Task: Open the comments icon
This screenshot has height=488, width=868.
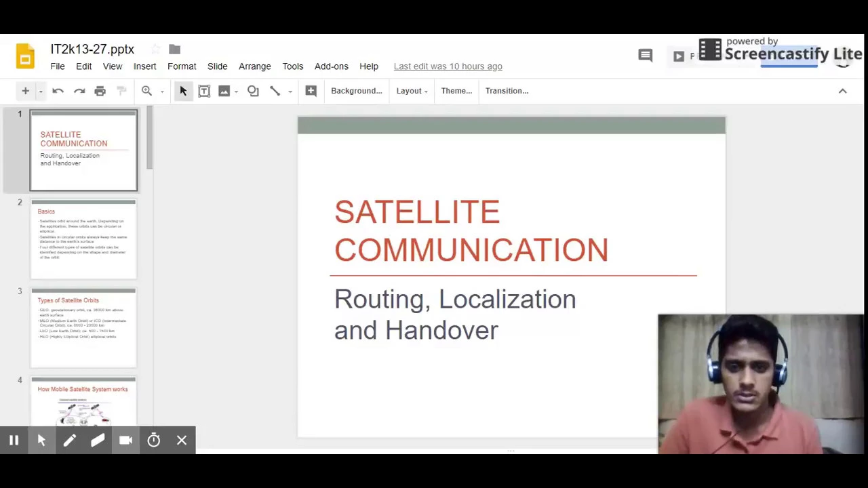Action: pos(646,56)
